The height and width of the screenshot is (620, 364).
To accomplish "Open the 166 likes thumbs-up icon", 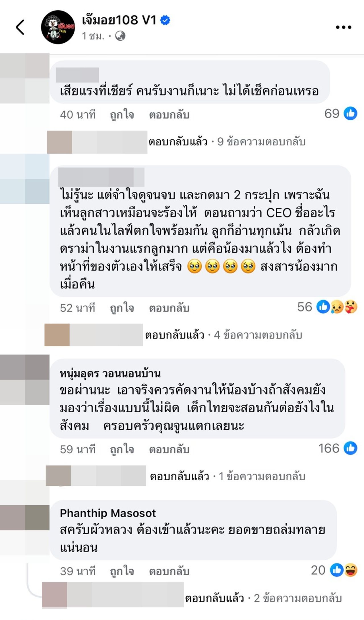I will [x=350, y=448].
